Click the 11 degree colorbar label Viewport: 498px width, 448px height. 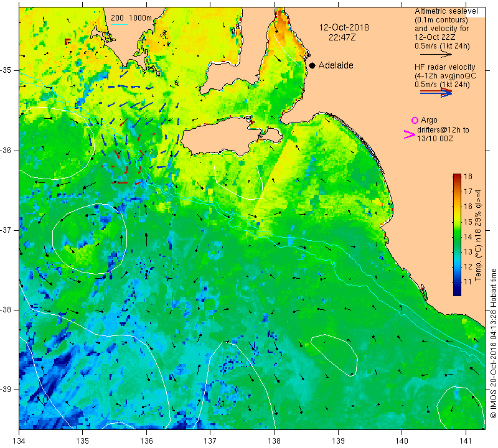(x=468, y=282)
